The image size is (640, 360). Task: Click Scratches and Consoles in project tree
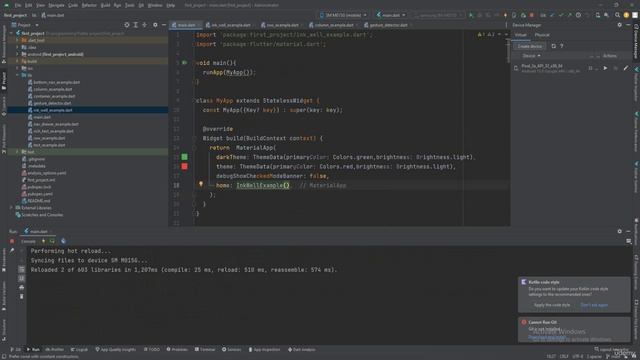[x=42, y=215]
